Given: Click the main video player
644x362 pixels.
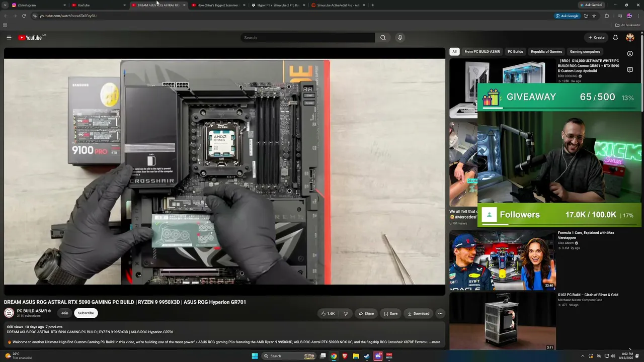Looking at the screenshot, I should (224, 171).
